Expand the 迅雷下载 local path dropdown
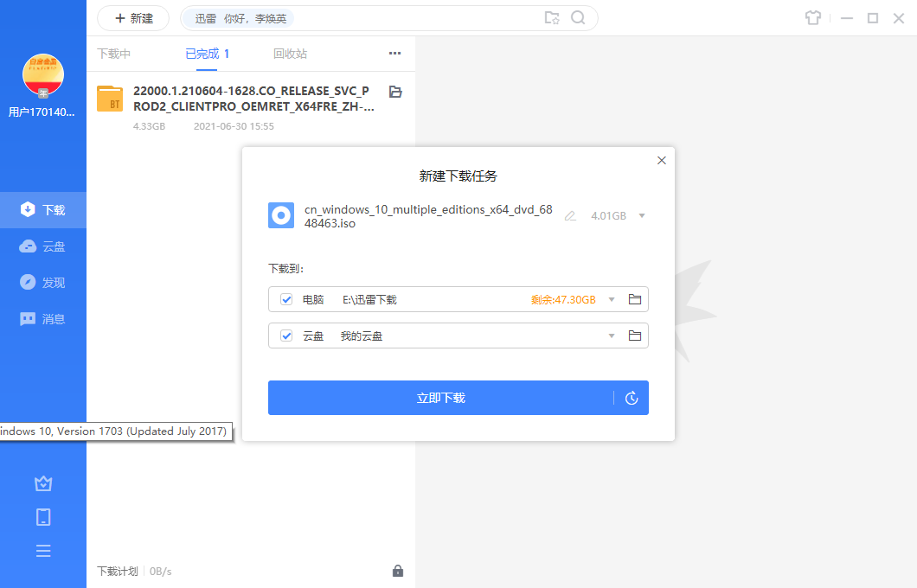 point(610,298)
